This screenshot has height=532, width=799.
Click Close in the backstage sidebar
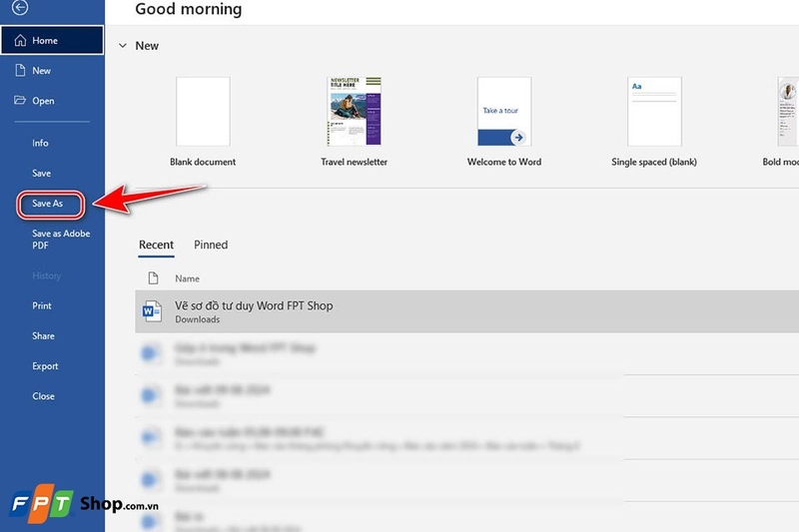pyautogui.click(x=43, y=396)
